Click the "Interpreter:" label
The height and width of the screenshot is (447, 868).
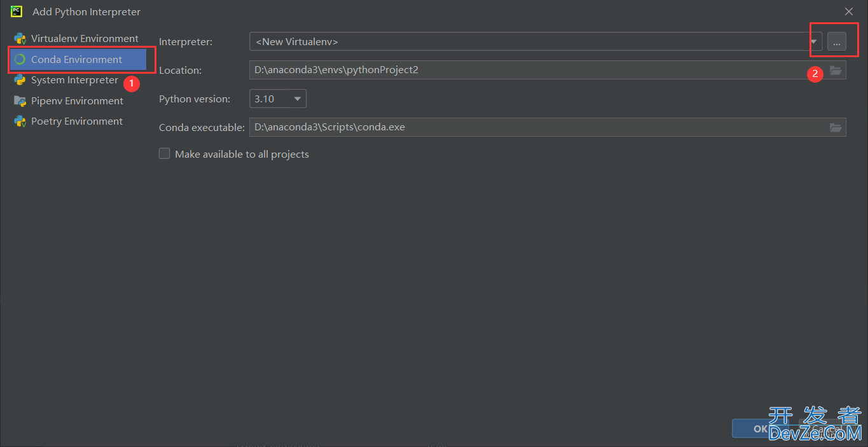click(186, 42)
